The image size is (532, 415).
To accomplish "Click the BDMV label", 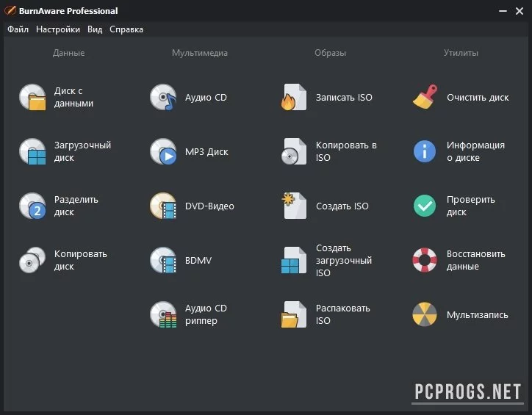I will click(x=198, y=261).
